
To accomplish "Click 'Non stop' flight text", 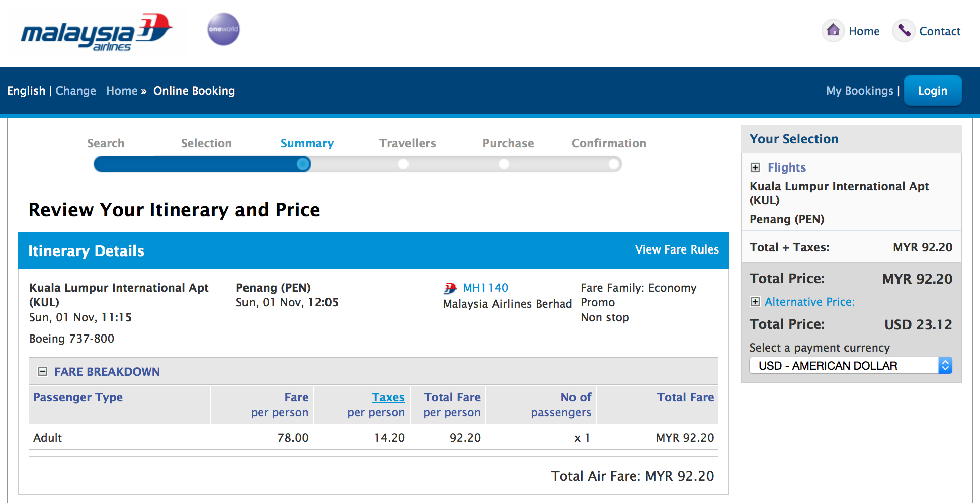I will coord(605,317).
